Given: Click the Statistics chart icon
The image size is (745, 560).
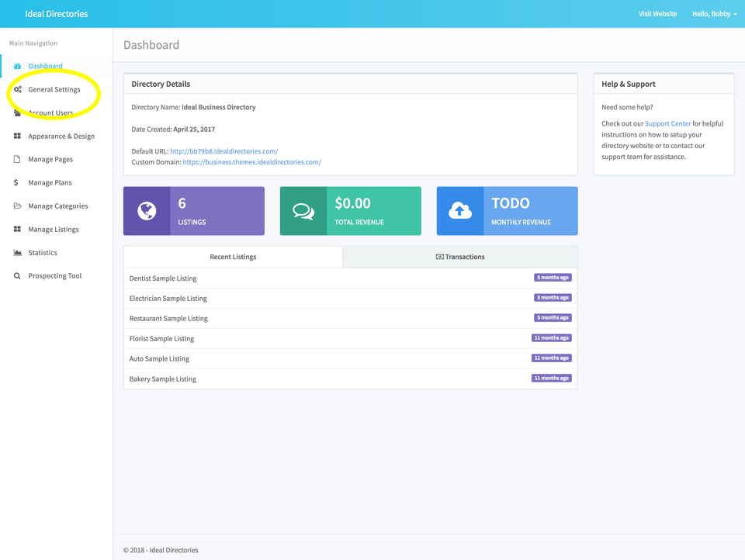Looking at the screenshot, I should point(17,253).
